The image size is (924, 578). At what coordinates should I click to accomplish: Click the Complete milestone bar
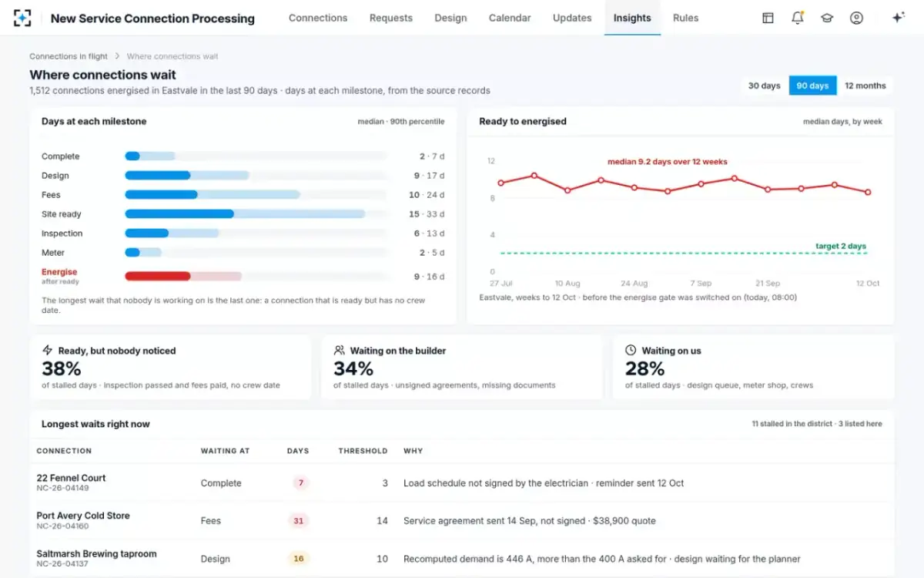click(256, 156)
